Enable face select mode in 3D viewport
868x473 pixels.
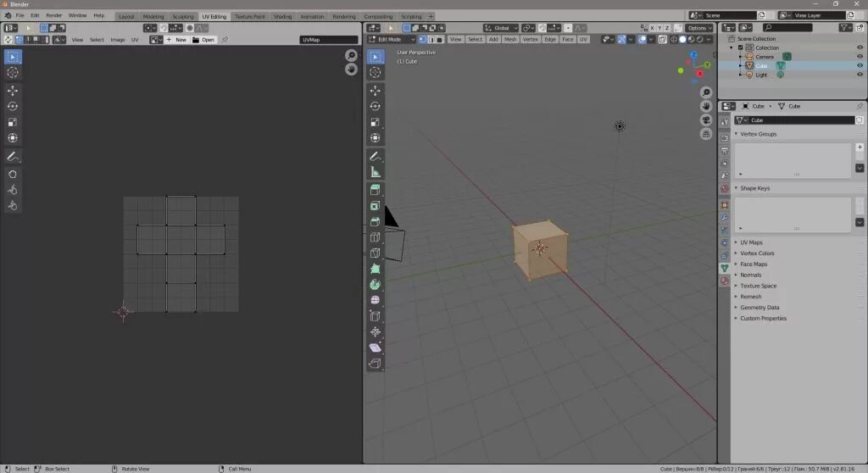[440, 39]
